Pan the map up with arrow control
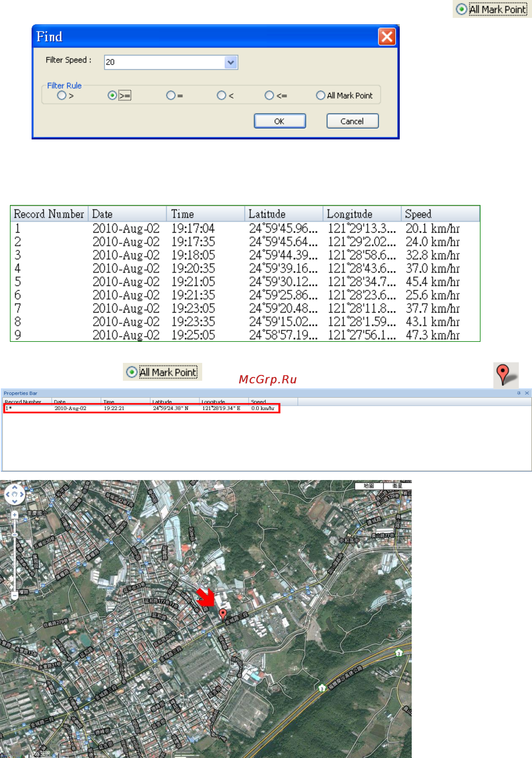 15,487
